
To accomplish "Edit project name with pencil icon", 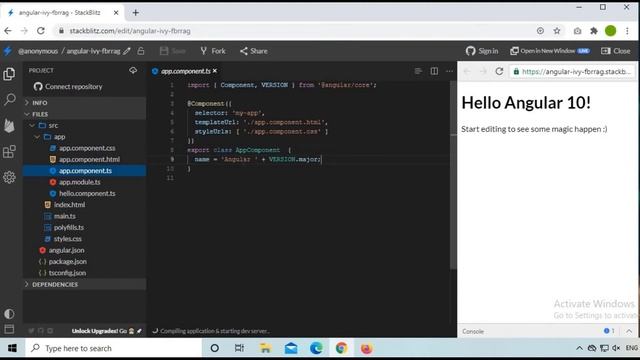I will 127,51.
